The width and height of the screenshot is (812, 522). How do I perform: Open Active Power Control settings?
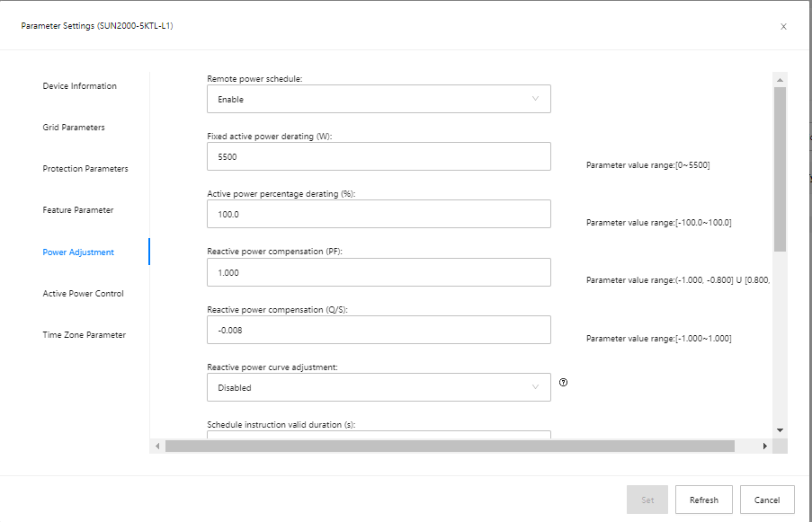(x=84, y=293)
